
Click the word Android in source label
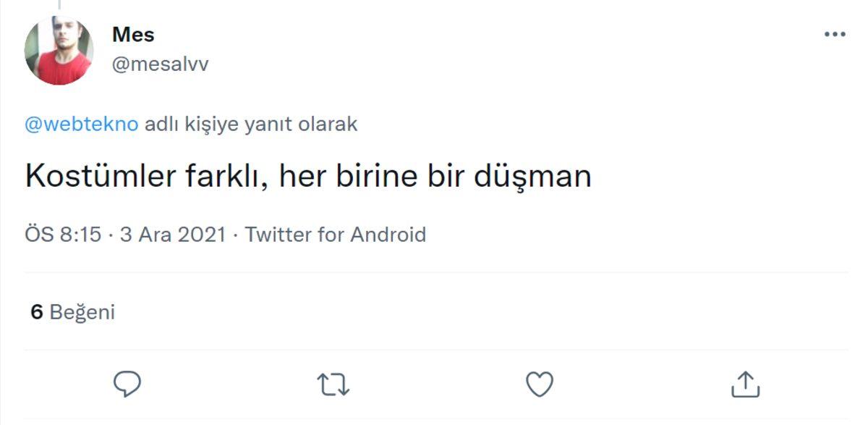tap(388, 235)
